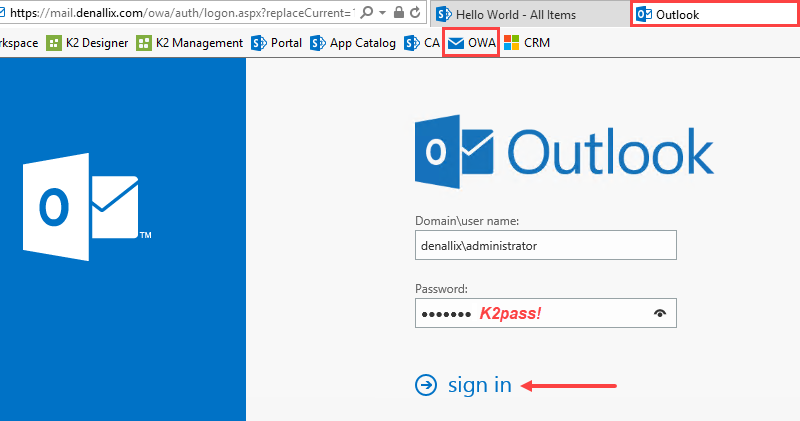Click the K2 Management green icon

[x=144, y=43]
